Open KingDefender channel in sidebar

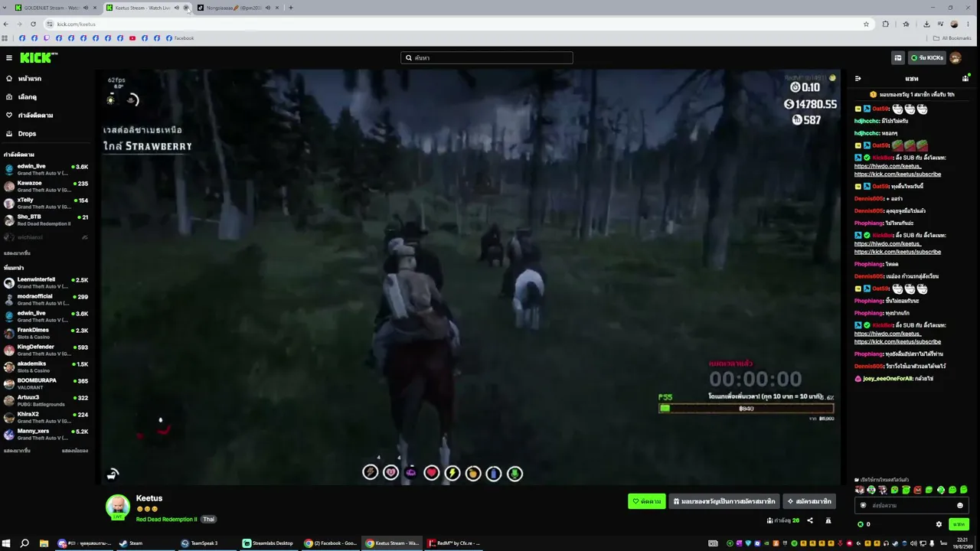click(x=46, y=350)
